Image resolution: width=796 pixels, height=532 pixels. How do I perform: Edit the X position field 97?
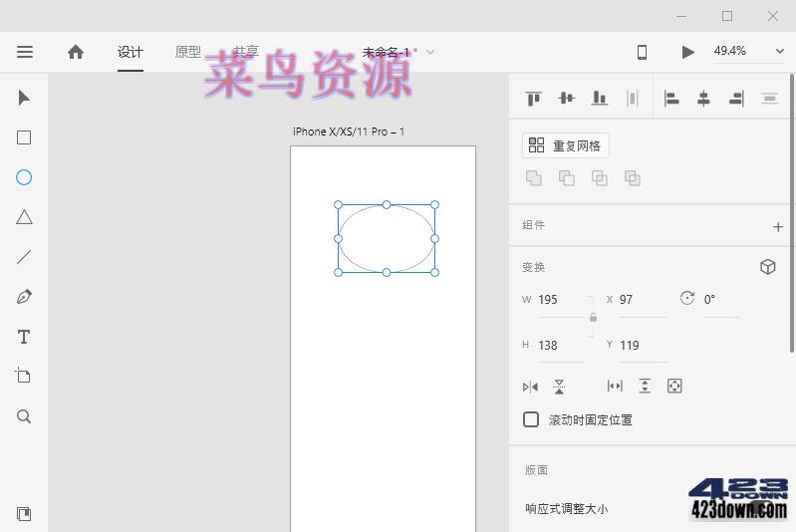(x=643, y=300)
